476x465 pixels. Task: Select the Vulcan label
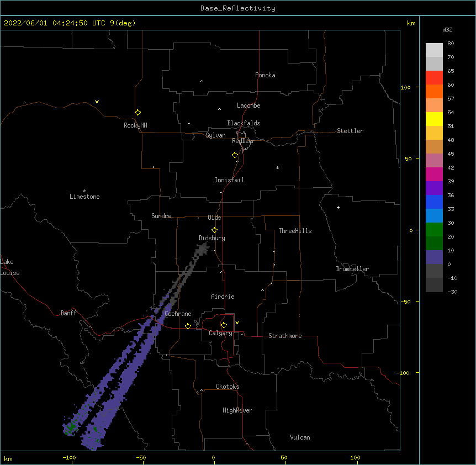click(300, 437)
